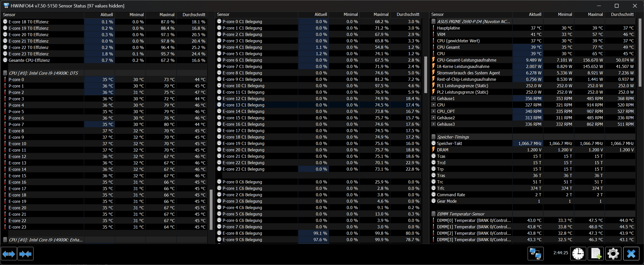Click the HWiNFO64 app icon in title bar
This screenshot has height=265, width=644.
point(6,6)
